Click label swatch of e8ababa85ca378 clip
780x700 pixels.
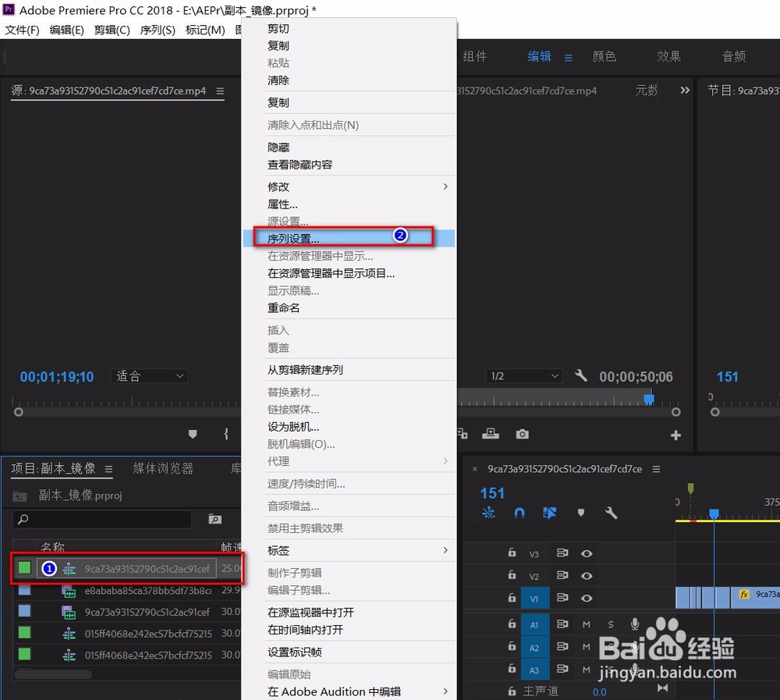[24, 590]
